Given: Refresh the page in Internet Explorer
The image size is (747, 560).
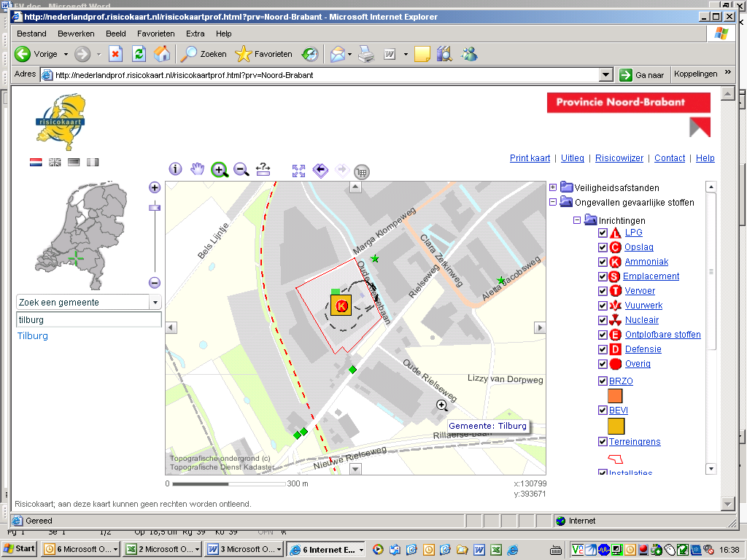Looking at the screenshot, I should click(x=139, y=54).
